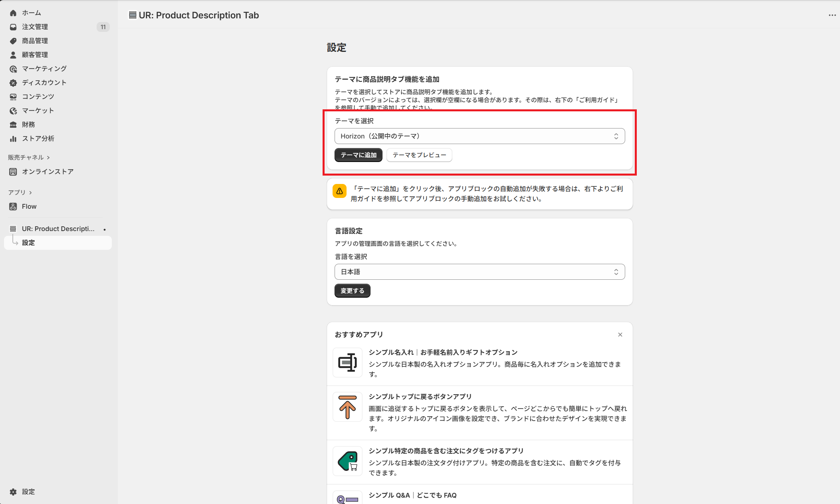This screenshot has width=840, height=504.
Task: Click the テーマをプレビュー button
Action: point(419,155)
